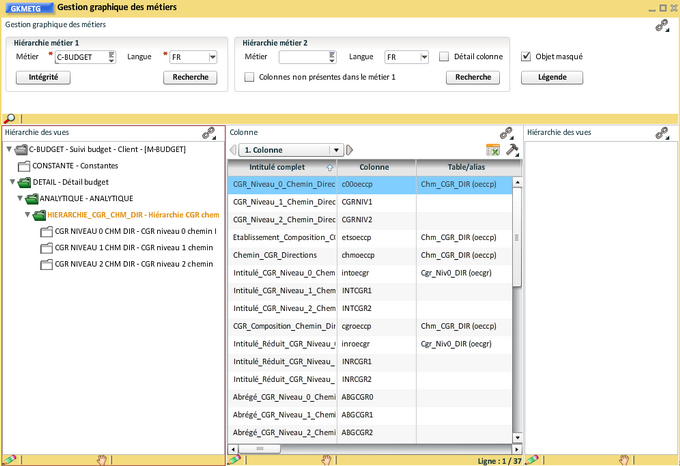
Task: Click link icon in left Hiérarchie des vues panel
Action: click(x=209, y=132)
